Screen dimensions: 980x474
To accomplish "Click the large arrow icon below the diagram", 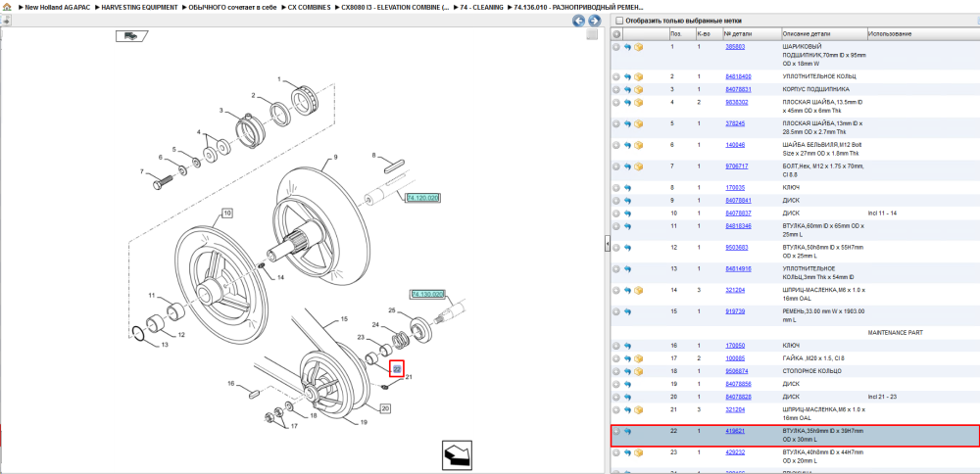I will point(457,455).
